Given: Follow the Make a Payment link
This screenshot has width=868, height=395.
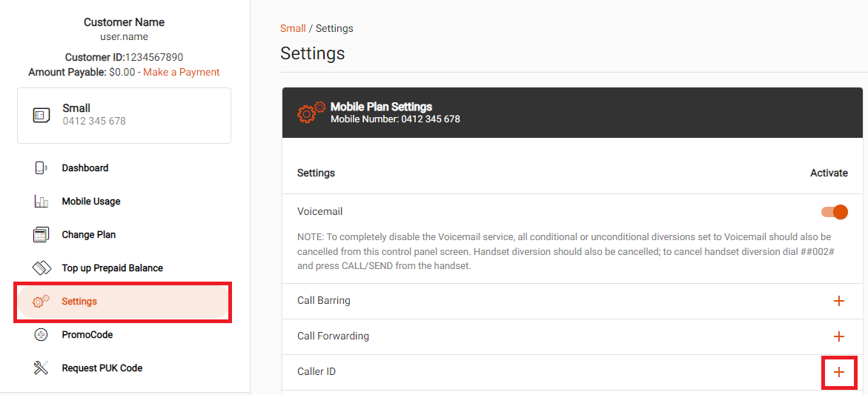Looking at the screenshot, I should tap(182, 72).
